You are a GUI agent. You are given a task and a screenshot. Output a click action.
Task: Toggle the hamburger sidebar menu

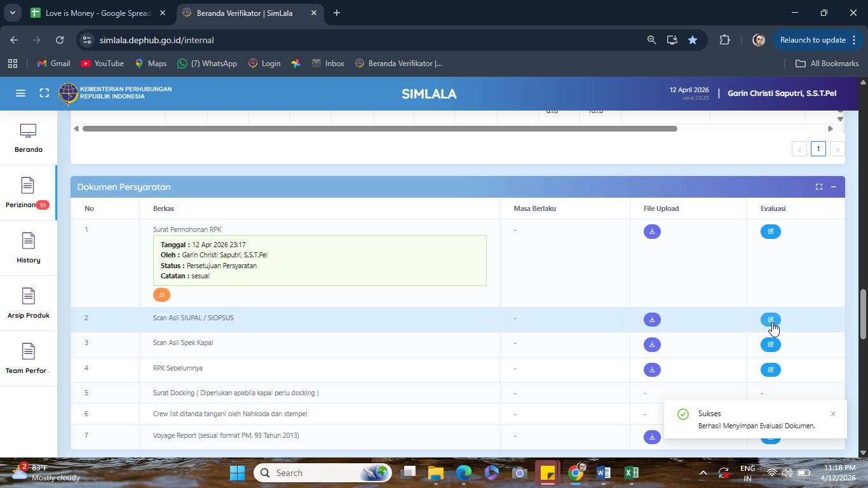point(20,93)
